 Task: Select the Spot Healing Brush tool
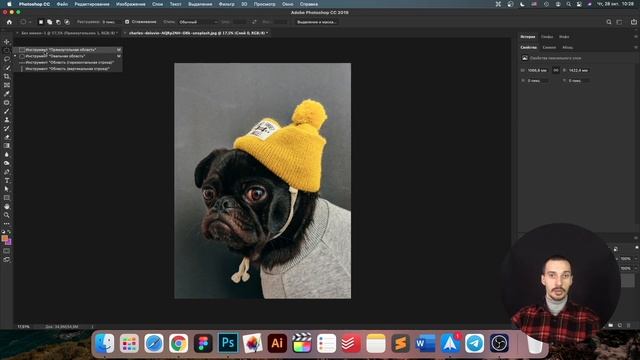(x=7, y=102)
